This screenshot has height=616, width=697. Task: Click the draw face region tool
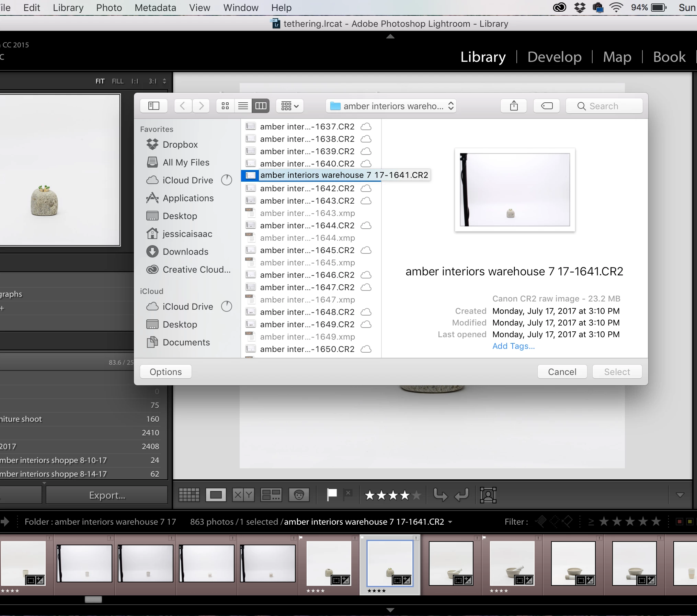[x=488, y=495]
